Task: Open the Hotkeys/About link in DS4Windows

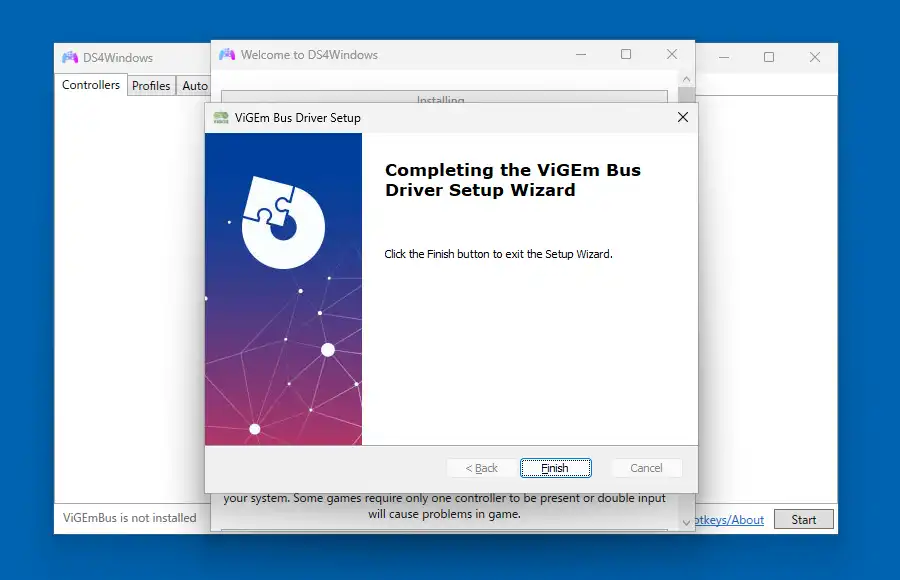Action: pyautogui.click(x=730, y=520)
